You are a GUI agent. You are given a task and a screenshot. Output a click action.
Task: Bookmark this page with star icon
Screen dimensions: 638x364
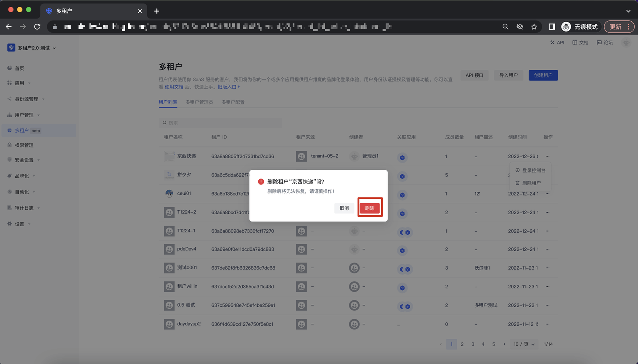[534, 27]
